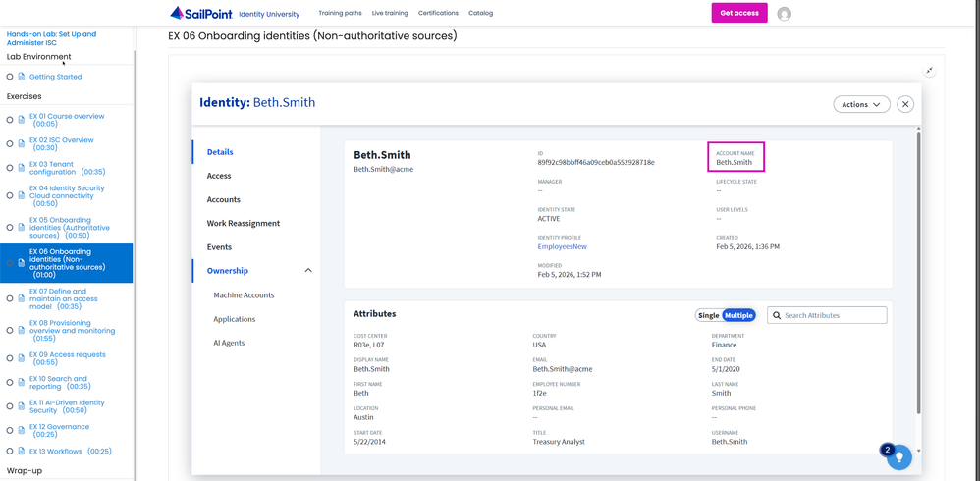The width and height of the screenshot is (980, 481).
Task: Click the Get access button
Action: point(739,13)
